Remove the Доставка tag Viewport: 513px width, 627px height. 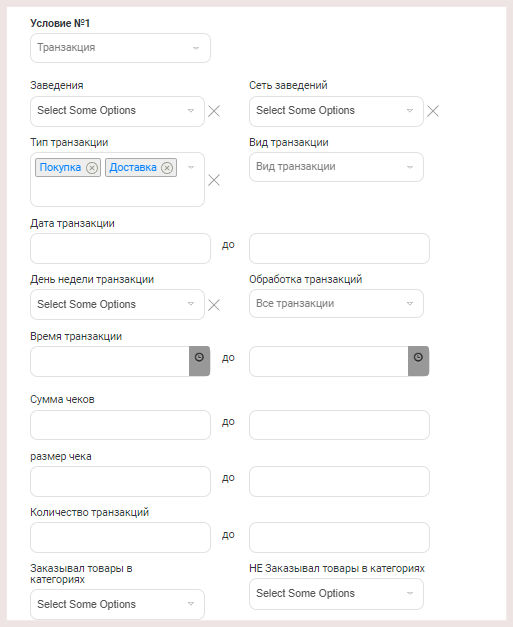coord(167,168)
